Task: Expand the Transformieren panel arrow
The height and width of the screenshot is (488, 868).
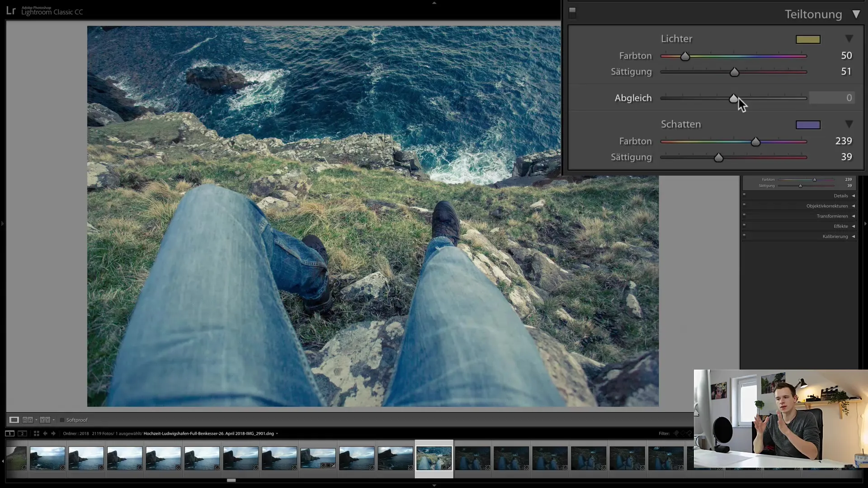Action: coord(853,216)
